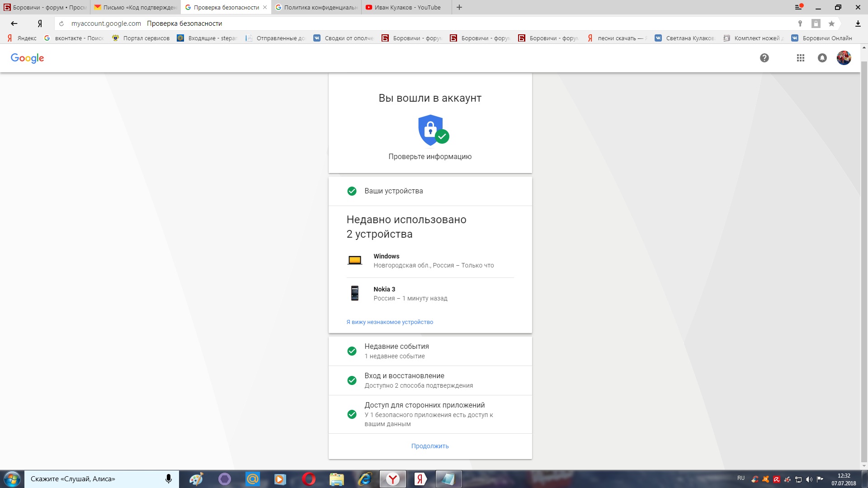This screenshot has height=488, width=868.
Task: Open Google Help question mark icon
Action: pos(764,58)
